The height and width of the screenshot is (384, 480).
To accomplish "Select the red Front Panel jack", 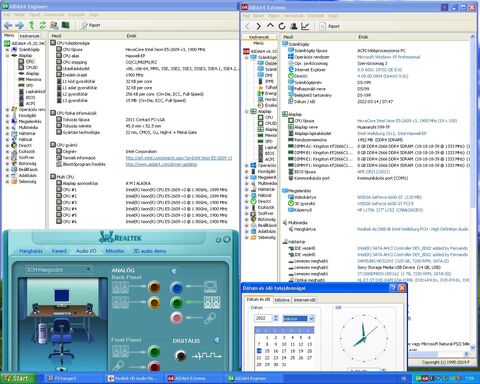I will pos(154,367).
